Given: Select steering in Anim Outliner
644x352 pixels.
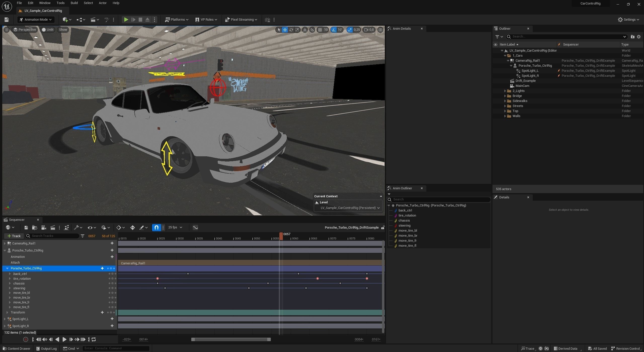Looking at the screenshot, I should point(404,226).
